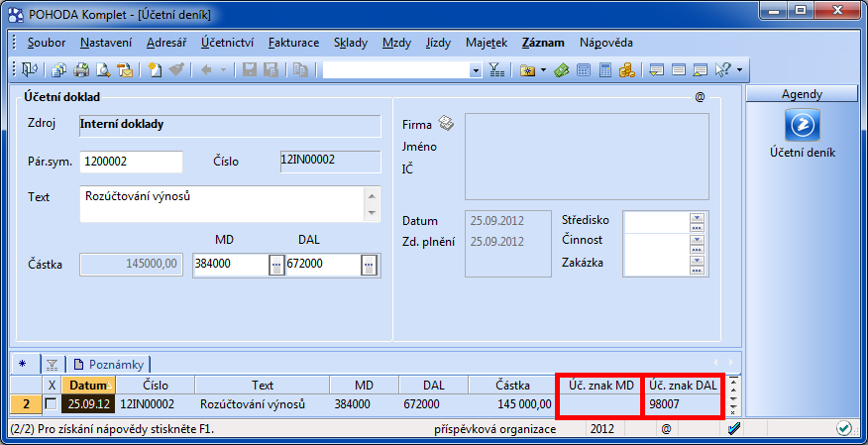Open the dropdown arrow beside the back arrow

point(223,70)
